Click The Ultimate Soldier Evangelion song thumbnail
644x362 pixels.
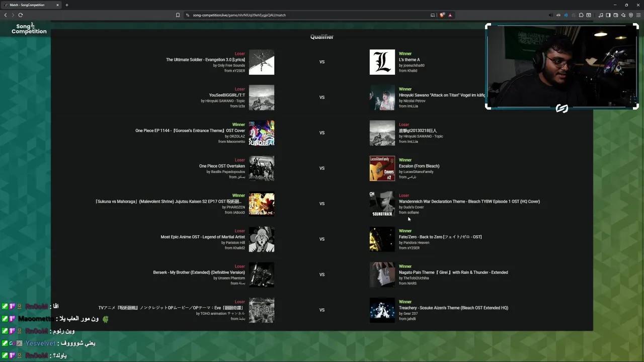262,62
